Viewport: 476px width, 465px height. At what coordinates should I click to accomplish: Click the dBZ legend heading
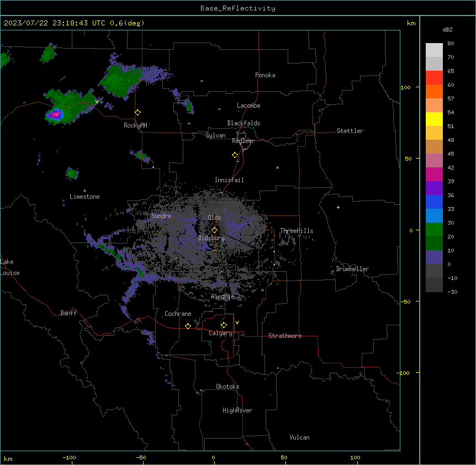coord(447,30)
